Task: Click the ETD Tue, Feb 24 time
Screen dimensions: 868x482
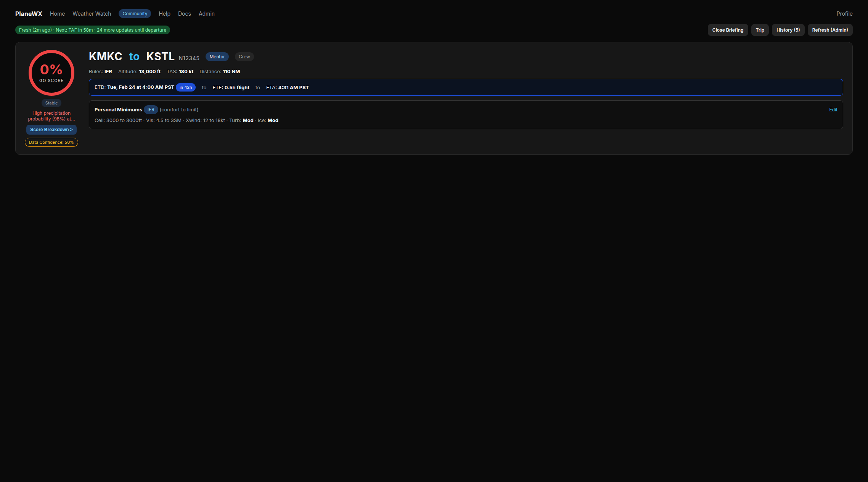Action: click(134, 88)
